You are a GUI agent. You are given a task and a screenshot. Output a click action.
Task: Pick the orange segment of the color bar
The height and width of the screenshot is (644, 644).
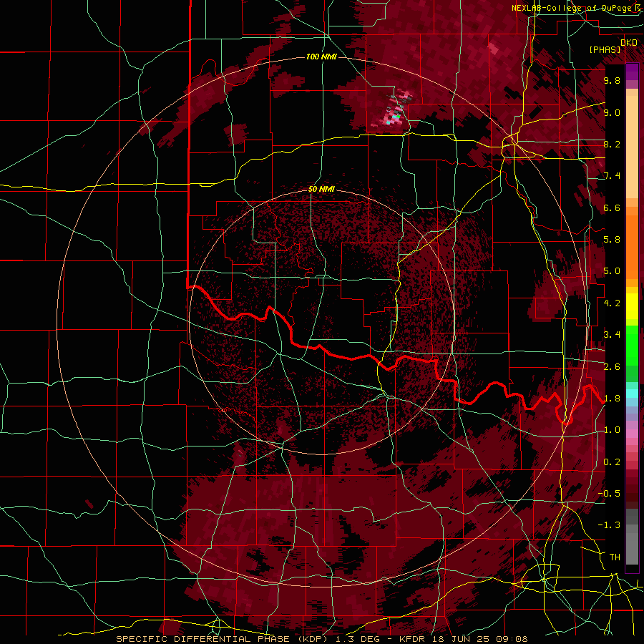point(632,246)
